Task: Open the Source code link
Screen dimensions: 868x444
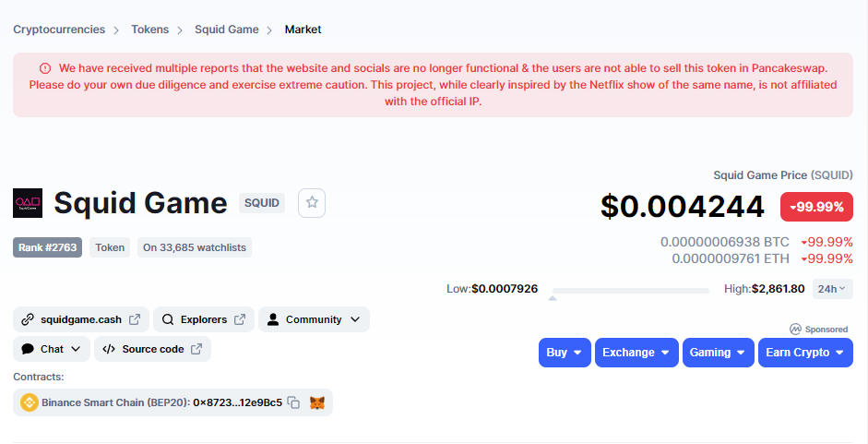Action: coord(152,349)
